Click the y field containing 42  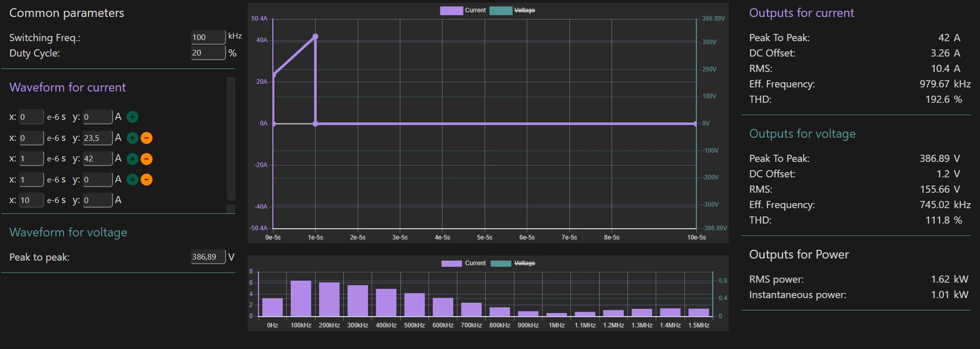point(97,159)
